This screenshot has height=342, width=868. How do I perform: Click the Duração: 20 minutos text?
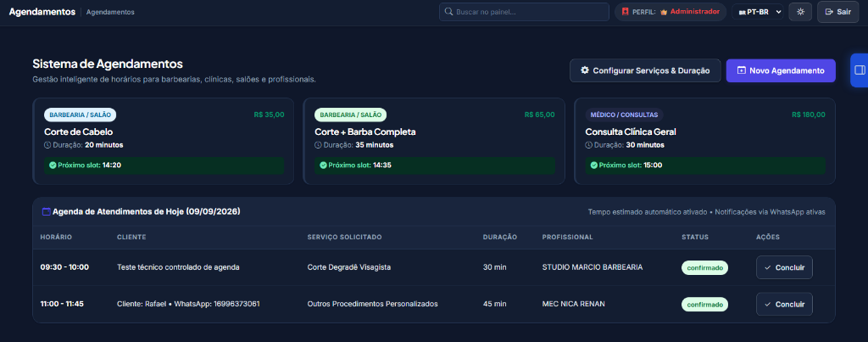click(88, 145)
